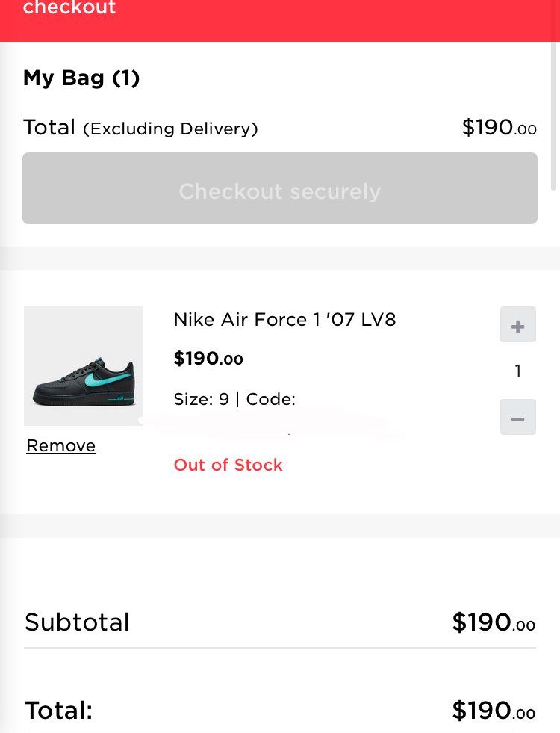Click the Subtotal amount $190.00
560x733 pixels.
point(494,622)
